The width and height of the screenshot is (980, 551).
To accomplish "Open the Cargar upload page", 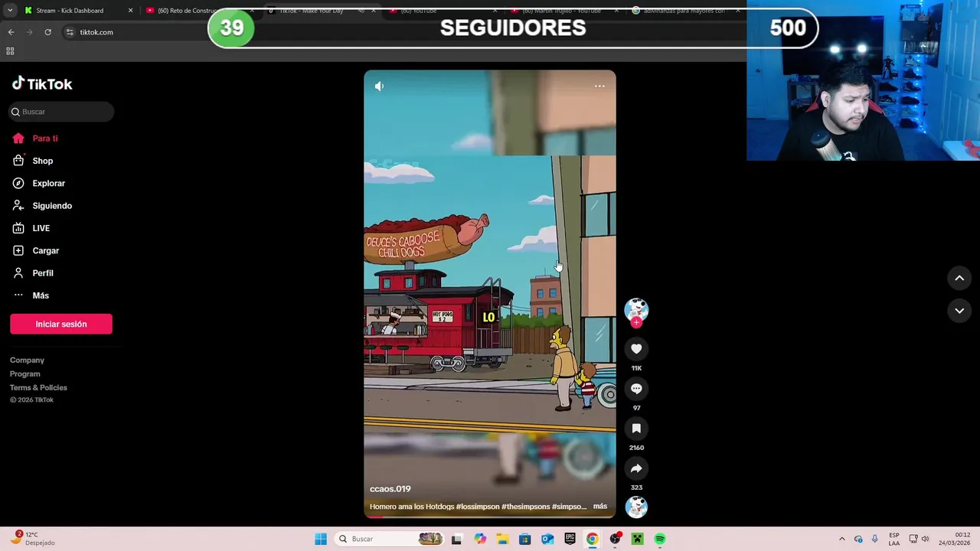I will pyautogui.click(x=36, y=250).
